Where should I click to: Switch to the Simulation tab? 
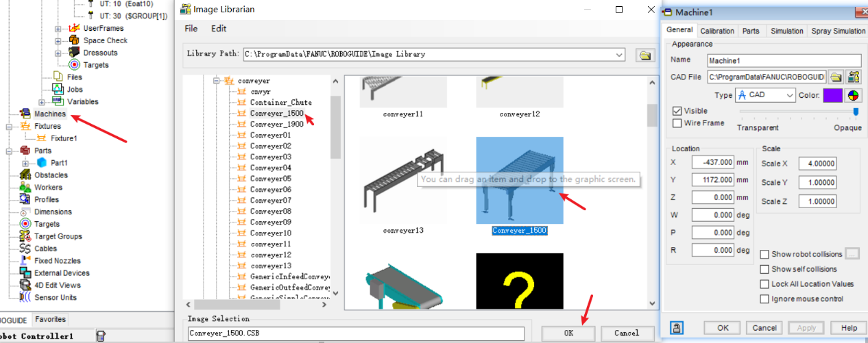click(786, 31)
